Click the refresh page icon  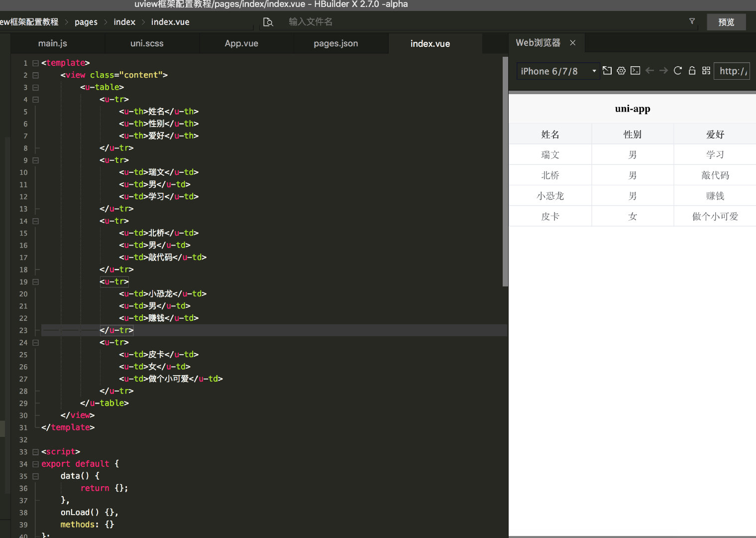pyautogui.click(x=677, y=71)
